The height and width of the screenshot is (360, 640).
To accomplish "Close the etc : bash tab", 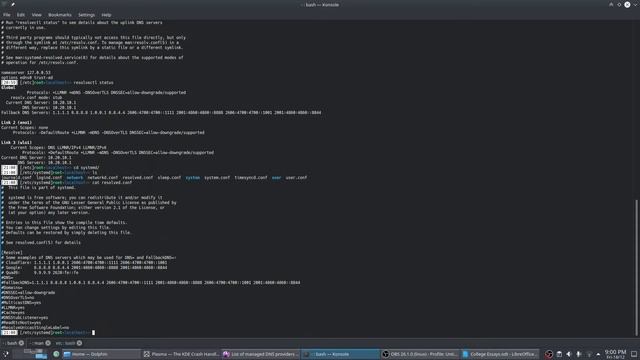I will pyautogui.click(x=80, y=343).
